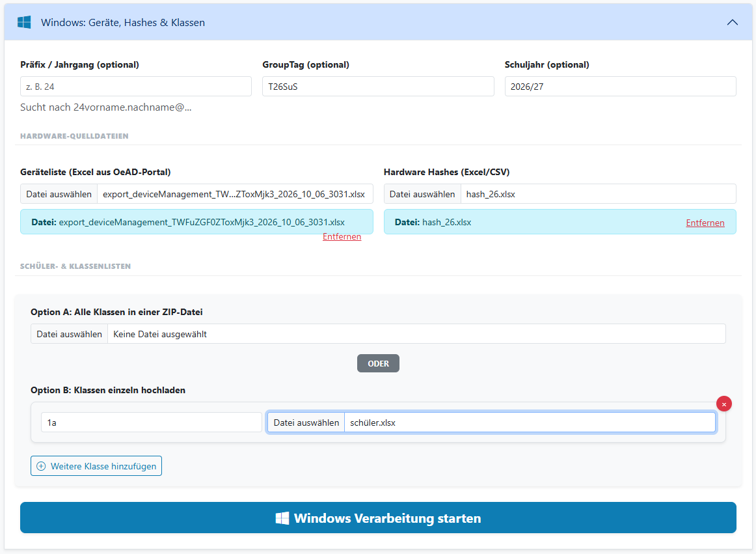The height and width of the screenshot is (554, 756).
Task: Remove hash_26.xlsx via the Entfernen link
Action: click(705, 223)
